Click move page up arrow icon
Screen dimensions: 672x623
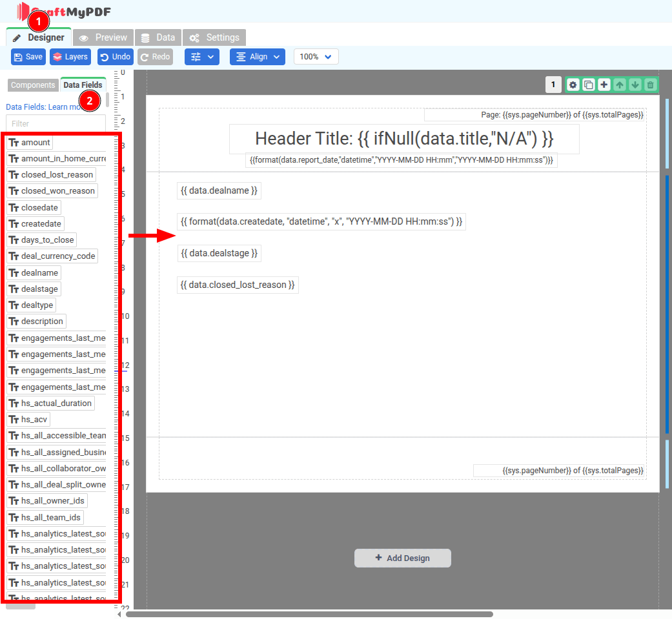(619, 85)
